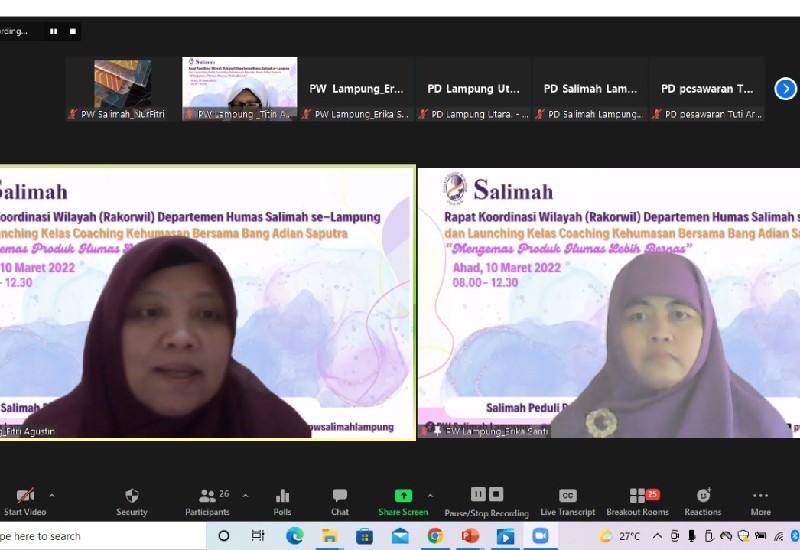Open the Windows Security tray icon
Viewport: 800px width, 550px height.
[743, 536]
